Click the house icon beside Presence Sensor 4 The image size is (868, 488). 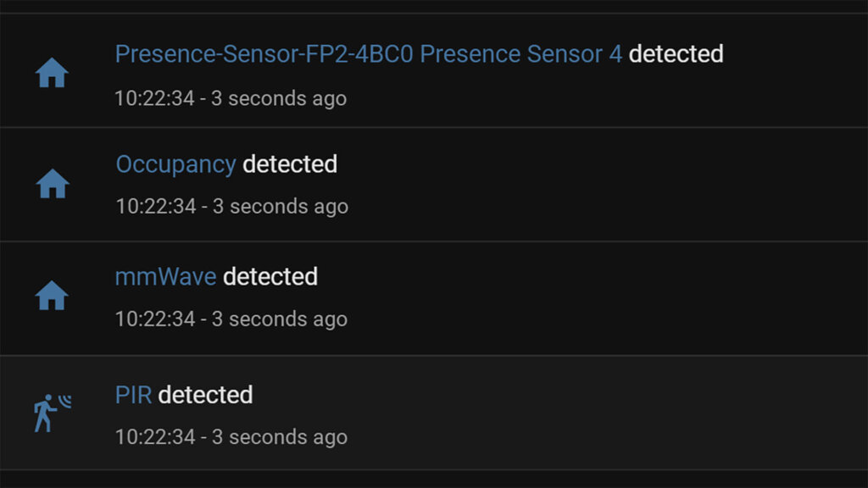53,71
